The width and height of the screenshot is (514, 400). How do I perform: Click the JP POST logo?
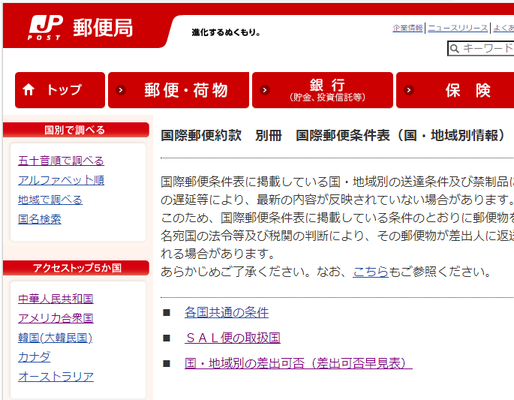point(45,28)
